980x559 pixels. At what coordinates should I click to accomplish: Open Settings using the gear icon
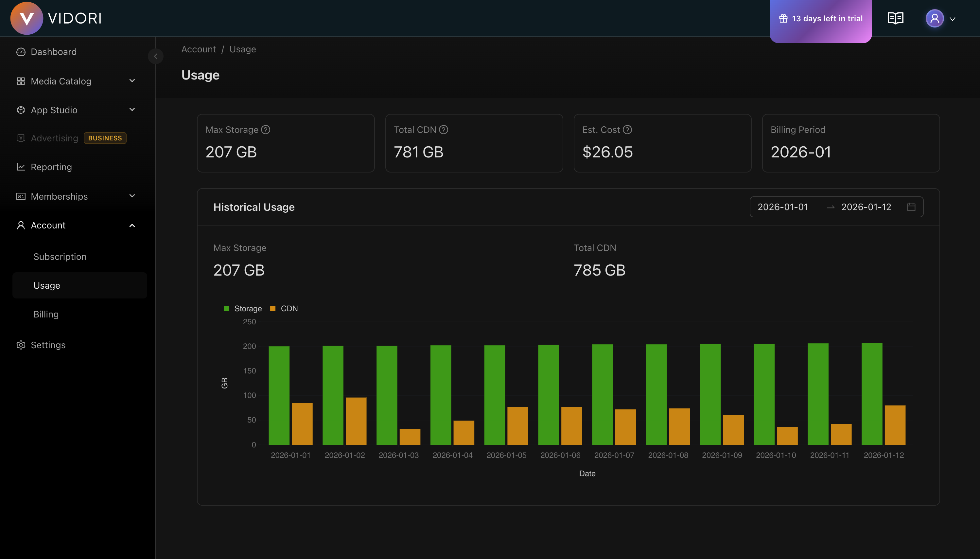click(x=21, y=345)
